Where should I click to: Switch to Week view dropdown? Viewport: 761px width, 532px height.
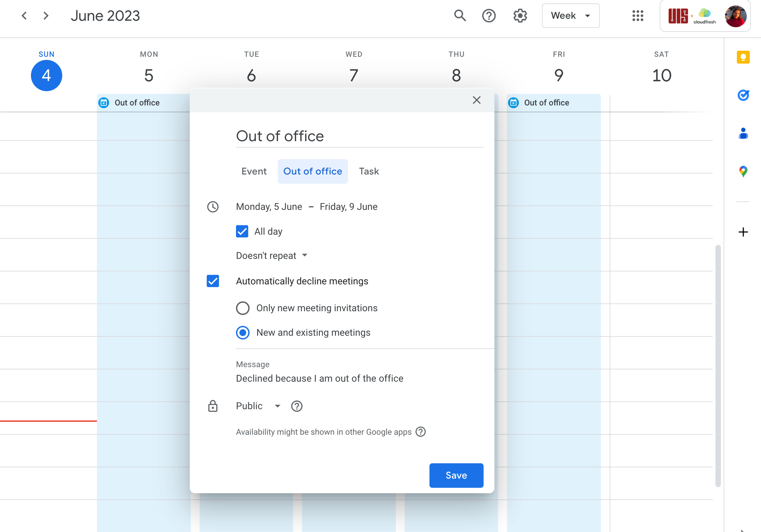coord(571,16)
